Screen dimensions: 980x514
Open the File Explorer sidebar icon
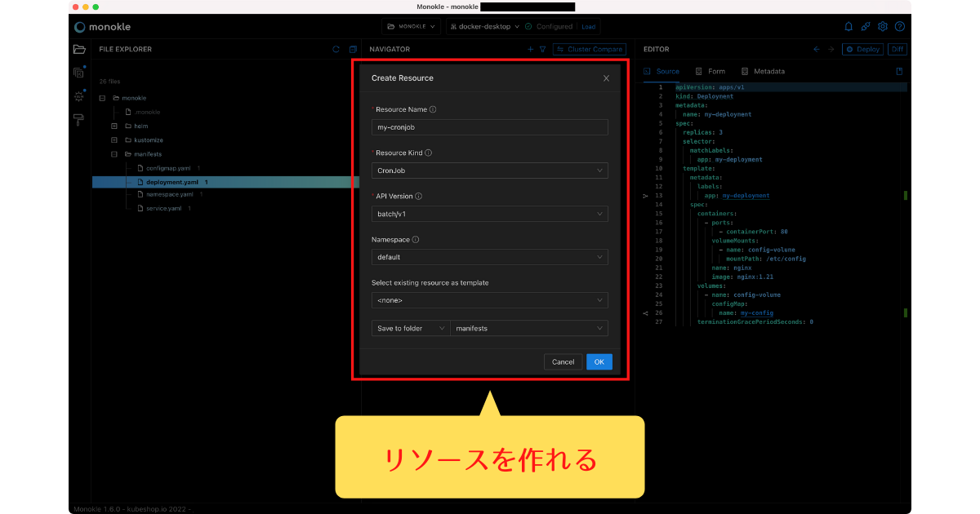[x=79, y=49]
